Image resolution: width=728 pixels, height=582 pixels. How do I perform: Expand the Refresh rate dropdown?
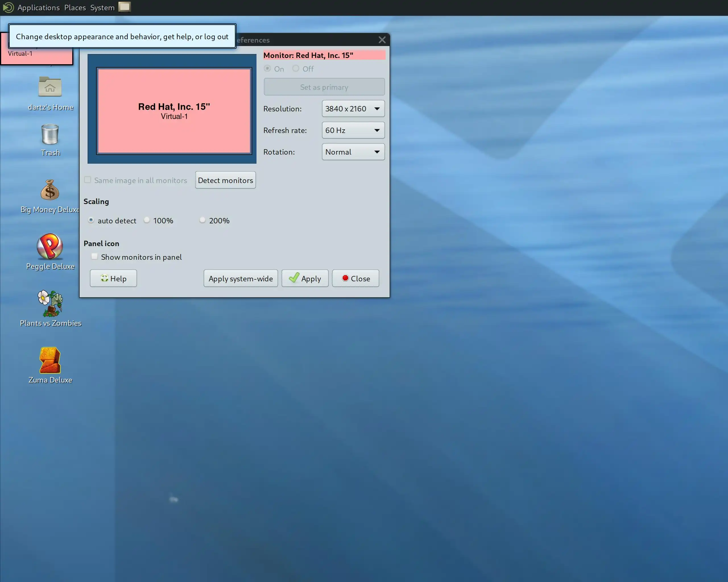(x=353, y=130)
